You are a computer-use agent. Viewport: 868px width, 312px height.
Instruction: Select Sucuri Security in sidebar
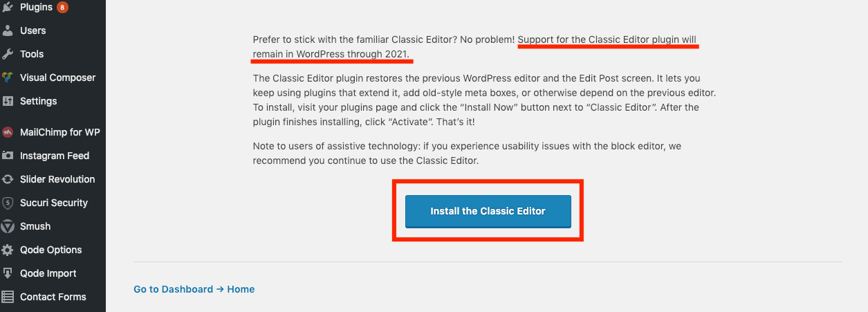tap(53, 203)
